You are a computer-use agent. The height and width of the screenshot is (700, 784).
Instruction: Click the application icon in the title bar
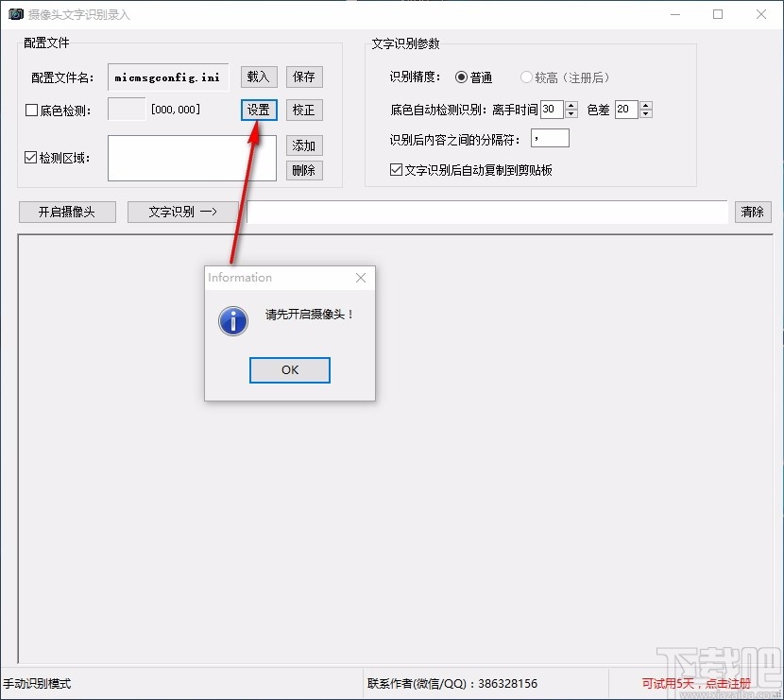(16, 14)
